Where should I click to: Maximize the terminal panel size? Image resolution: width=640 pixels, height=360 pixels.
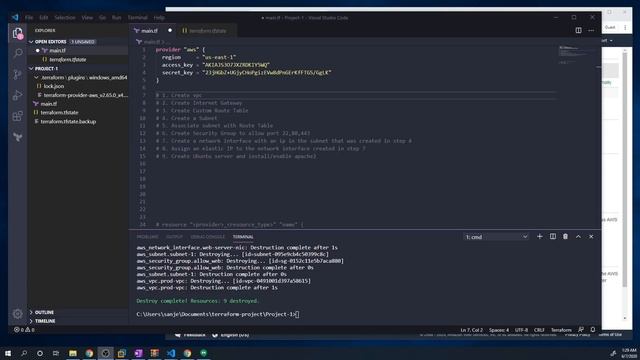tap(578, 236)
